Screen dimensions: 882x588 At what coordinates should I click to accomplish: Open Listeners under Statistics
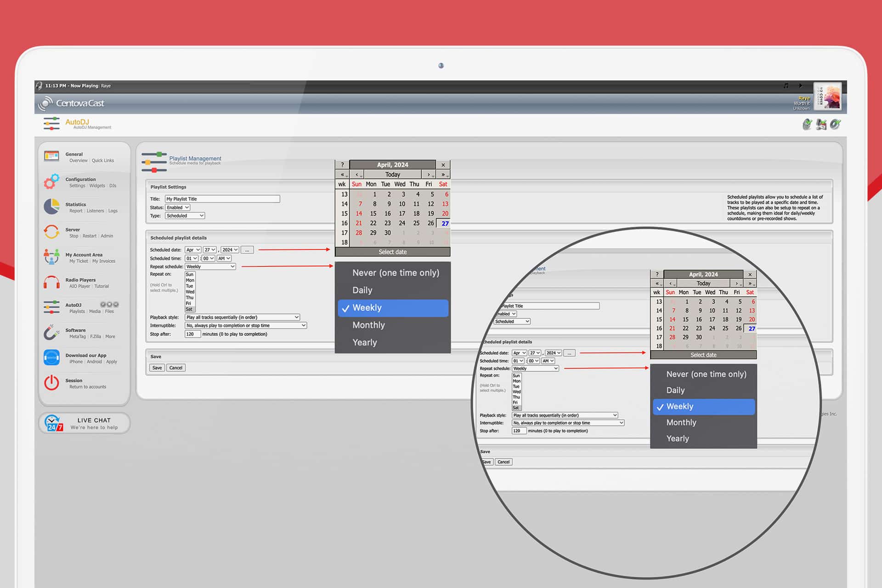[x=95, y=211]
